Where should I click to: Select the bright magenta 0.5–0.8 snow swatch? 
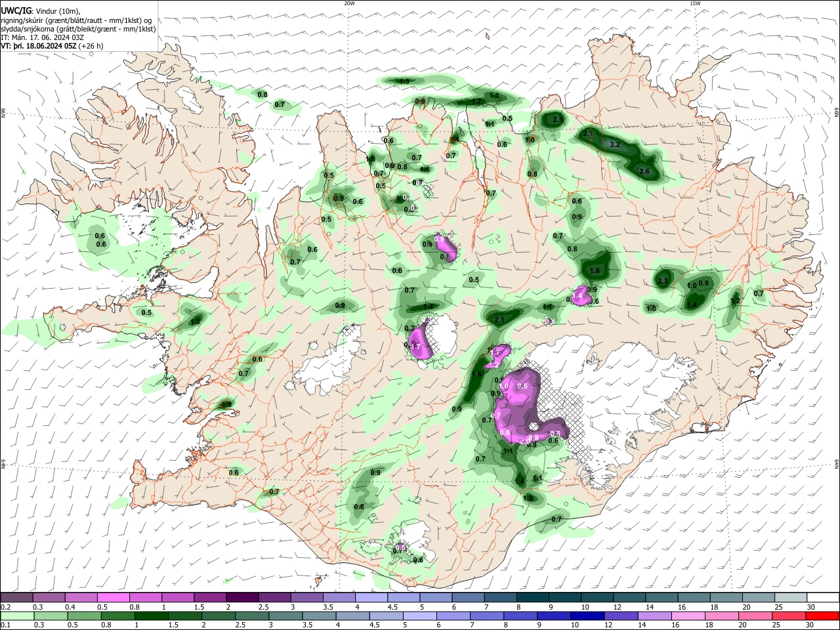[x=113, y=597]
